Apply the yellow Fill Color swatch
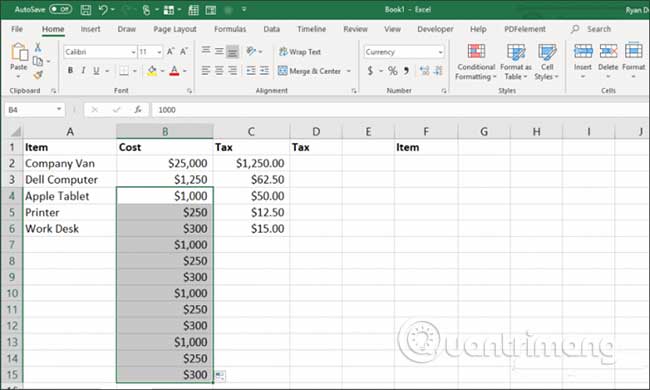Image resolution: width=650 pixels, height=390 pixels. pyautogui.click(x=152, y=71)
